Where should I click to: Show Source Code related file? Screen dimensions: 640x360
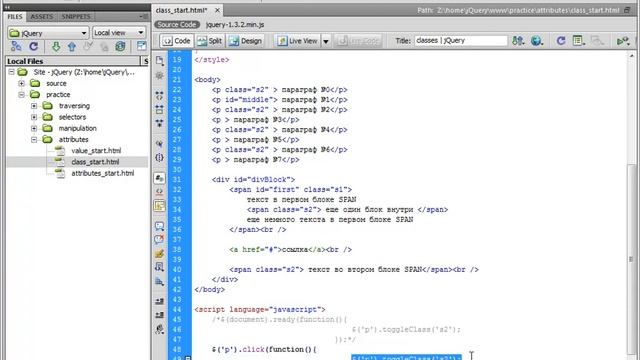click(x=177, y=25)
